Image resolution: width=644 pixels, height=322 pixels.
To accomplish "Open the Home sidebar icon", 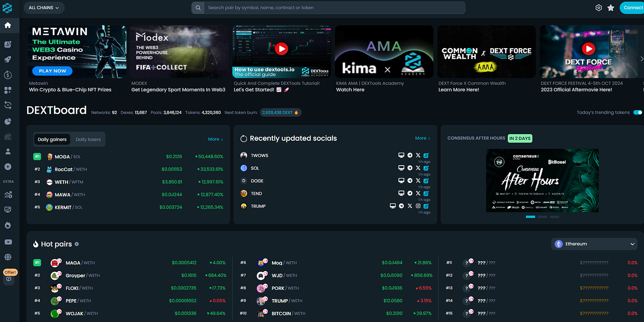I will (8, 25).
